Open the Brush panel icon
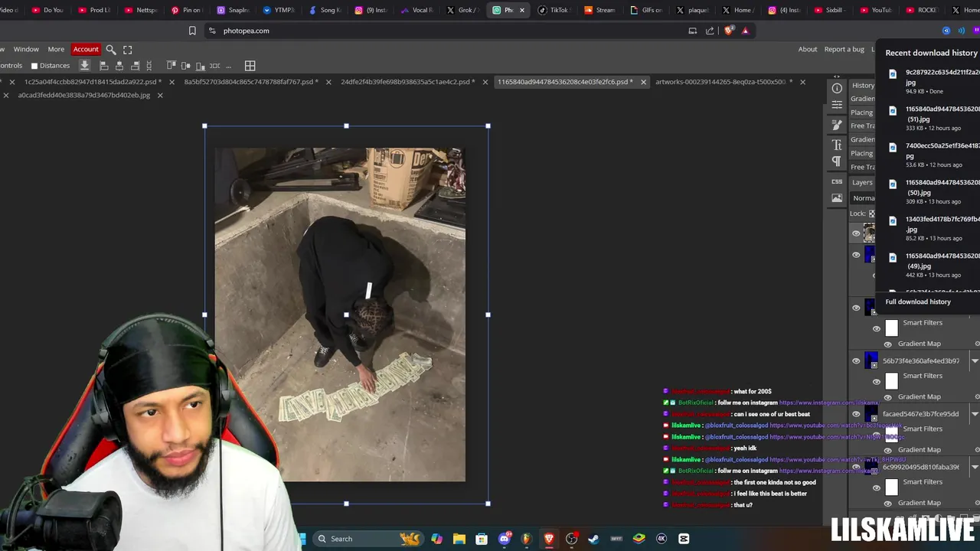 [x=837, y=125]
